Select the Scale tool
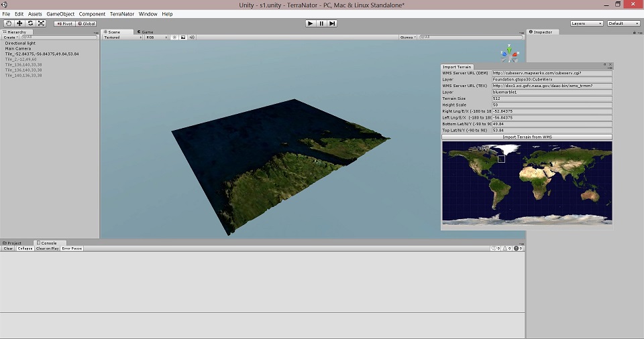The image size is (644, 339). (x=41, y=23)
